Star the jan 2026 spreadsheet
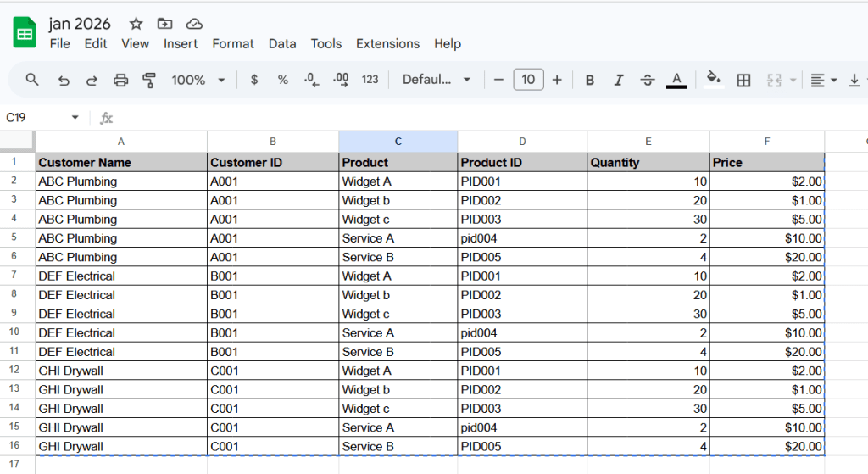 pyautogui.click(x=136, y=24)
